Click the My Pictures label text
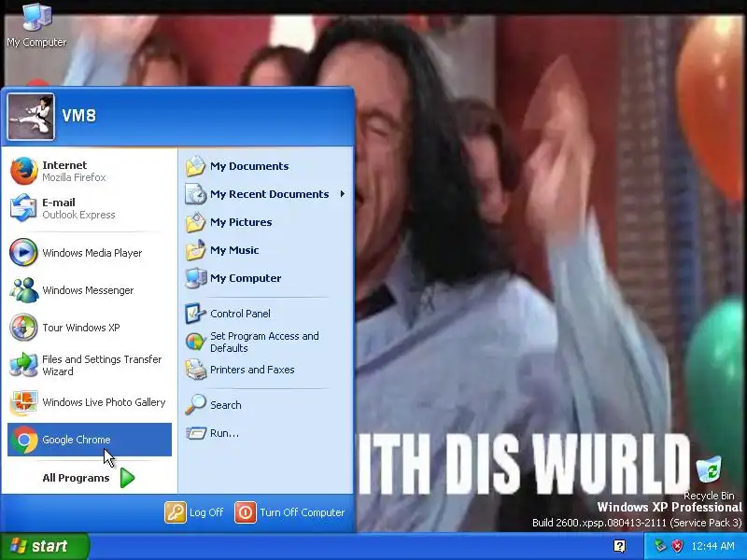Image resolution: width=747 pixels, height=560 pixels. (241, 222)
